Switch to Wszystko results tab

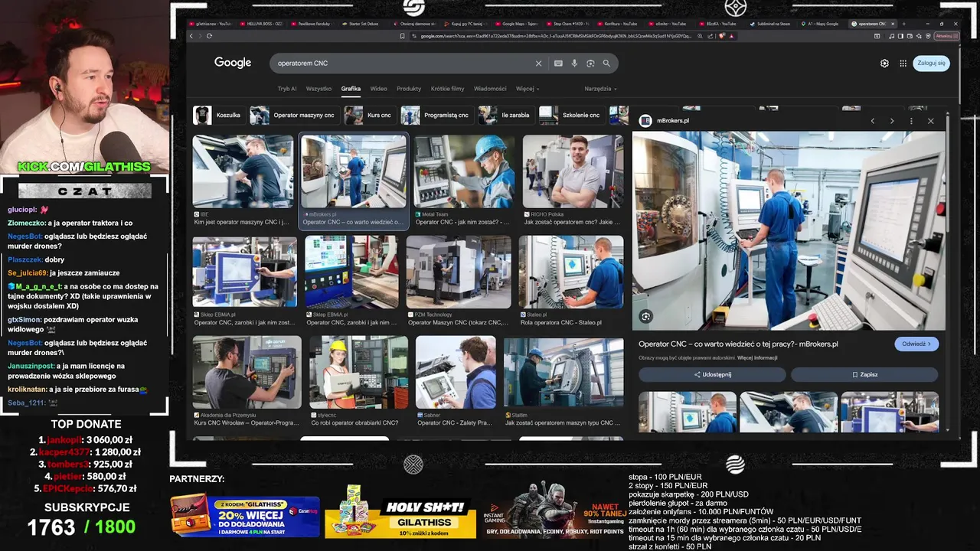pos(318,89)
